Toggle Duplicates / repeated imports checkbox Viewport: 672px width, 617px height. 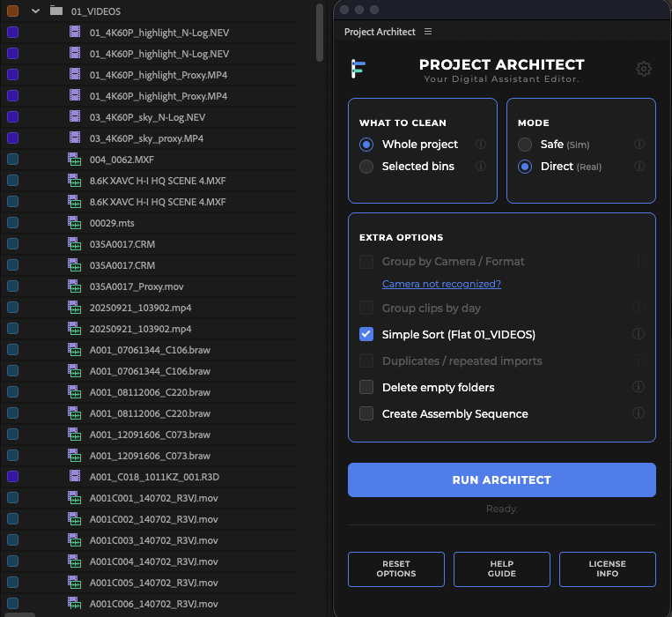366,361
